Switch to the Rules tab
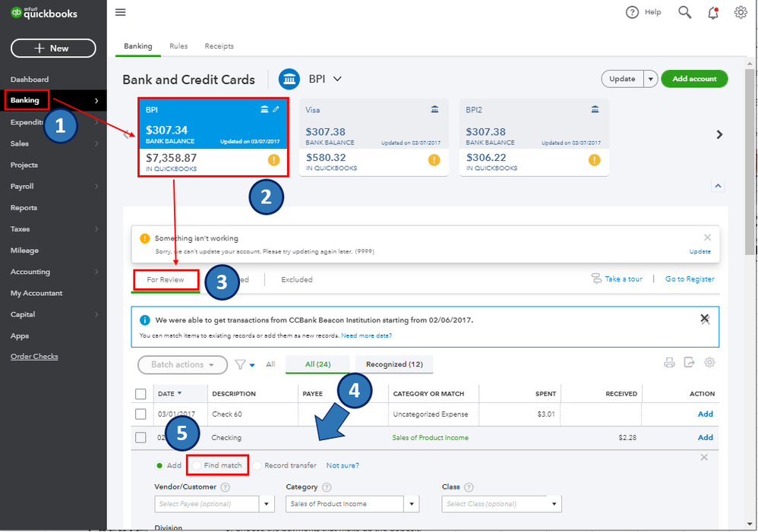The image size is (758, 532). 178,46
